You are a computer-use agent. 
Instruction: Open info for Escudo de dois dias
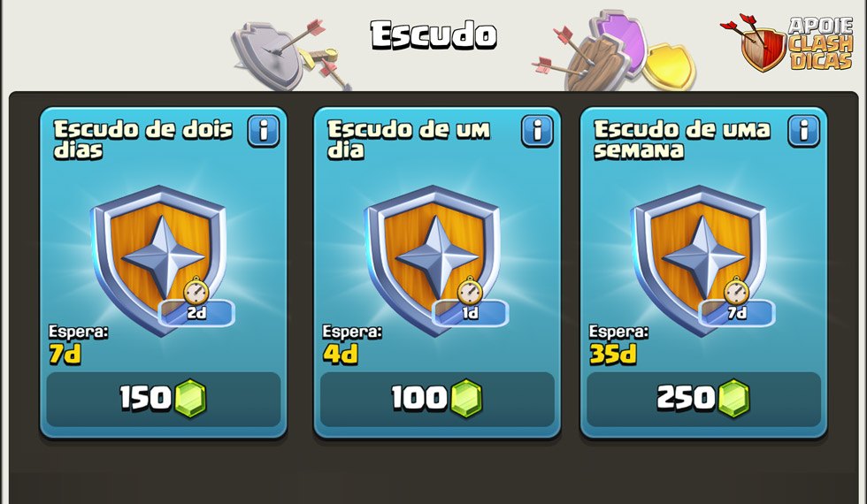pos(264,131)
